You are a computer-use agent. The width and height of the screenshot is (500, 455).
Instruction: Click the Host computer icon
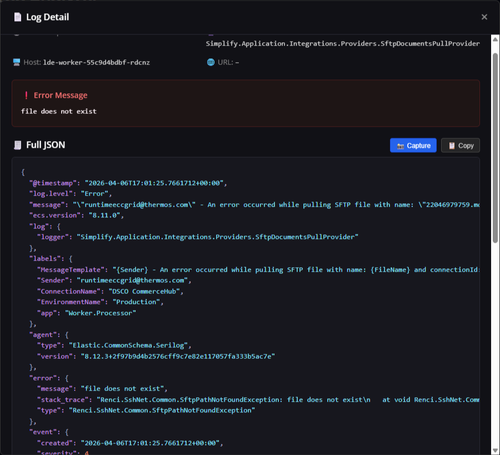point(16,62)
